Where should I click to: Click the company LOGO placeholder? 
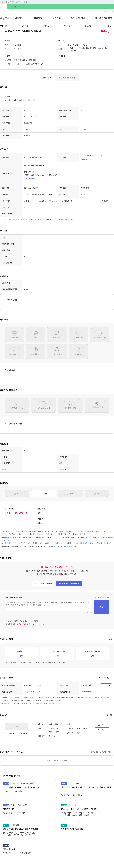[17, 726]
